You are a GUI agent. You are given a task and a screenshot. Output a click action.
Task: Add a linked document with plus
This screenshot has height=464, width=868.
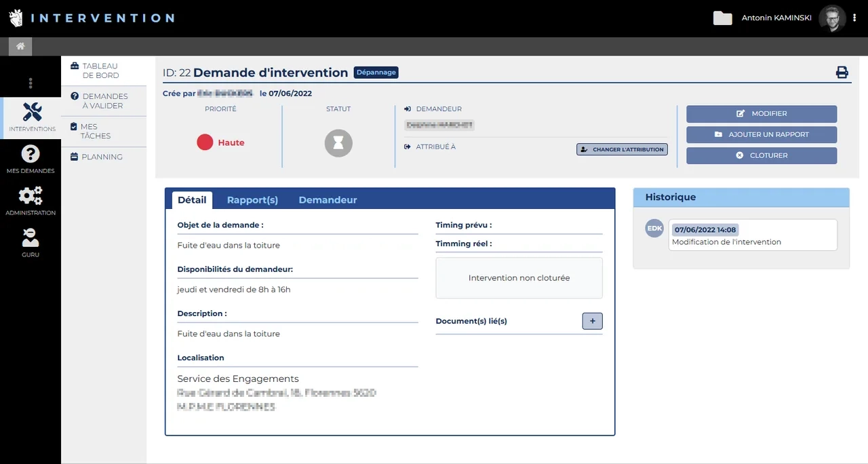point(592,321)
